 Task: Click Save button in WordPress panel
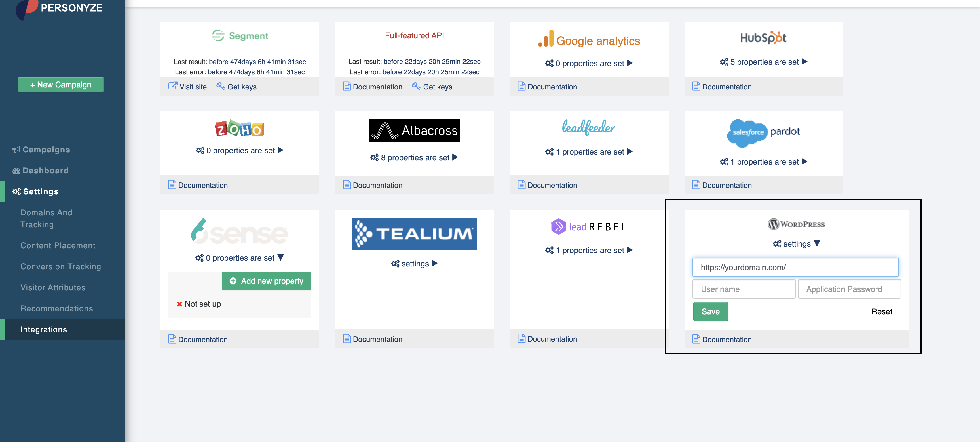(x=711, y=311)
